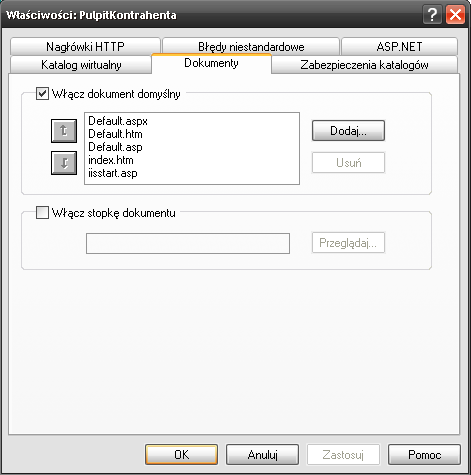Open Zabezpieczenia katalogów tab
The height and width of the screenshot is (475, 471).
pos(364,65)
